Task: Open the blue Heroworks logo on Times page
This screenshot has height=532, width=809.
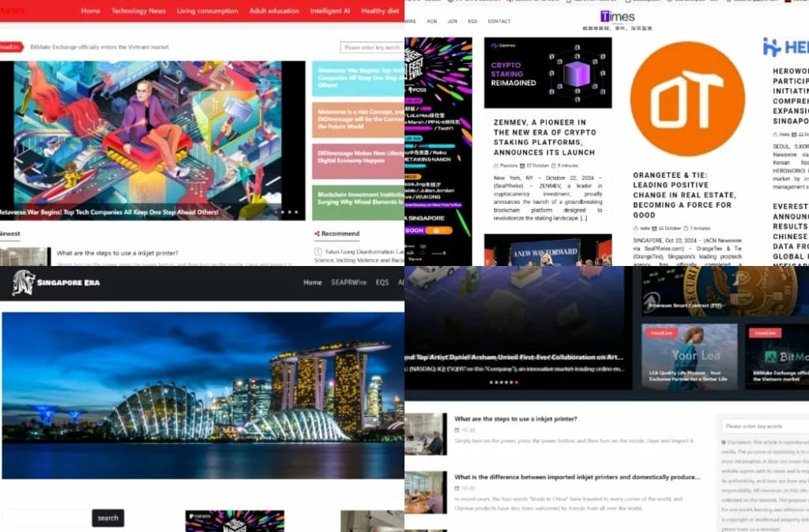Action: tap(785, 47)
